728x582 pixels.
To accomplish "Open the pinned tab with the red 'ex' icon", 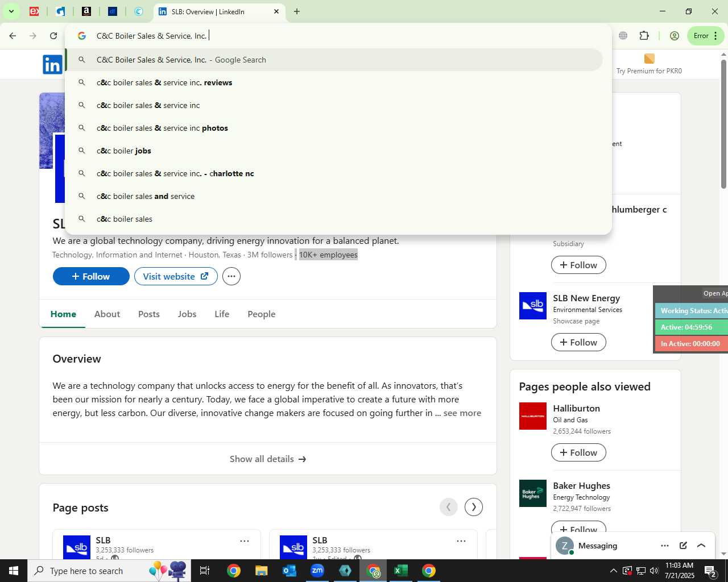I will click(34, 11).
